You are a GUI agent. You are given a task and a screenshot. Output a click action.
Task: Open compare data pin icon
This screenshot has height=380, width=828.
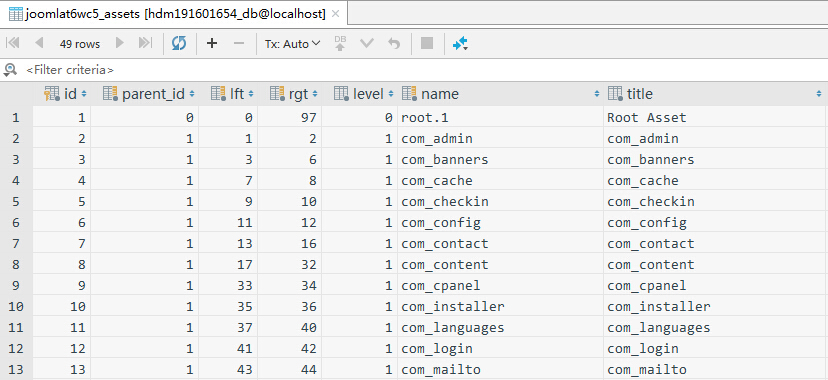pyautogui.click(x=460, y=44)
